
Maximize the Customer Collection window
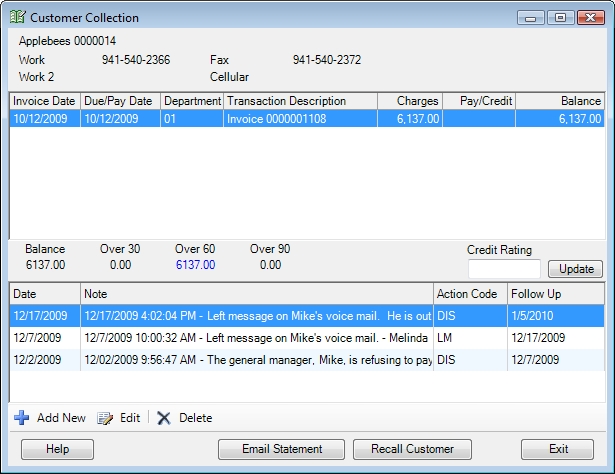(559, 17)
